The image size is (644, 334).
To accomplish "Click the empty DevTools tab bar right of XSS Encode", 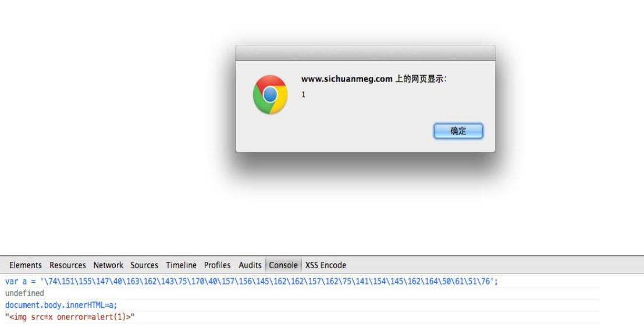I will (493, 265).
